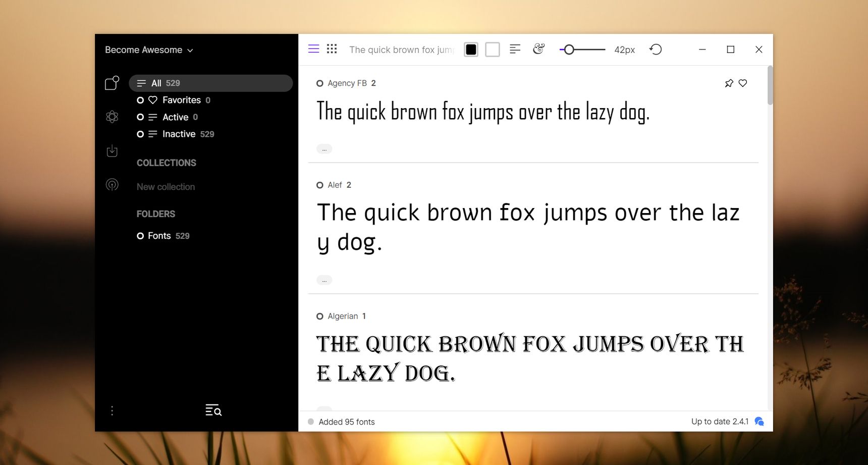868x465 pixels.
Task: Click the font list vertical scrollbar
Action: pos(770,85)
